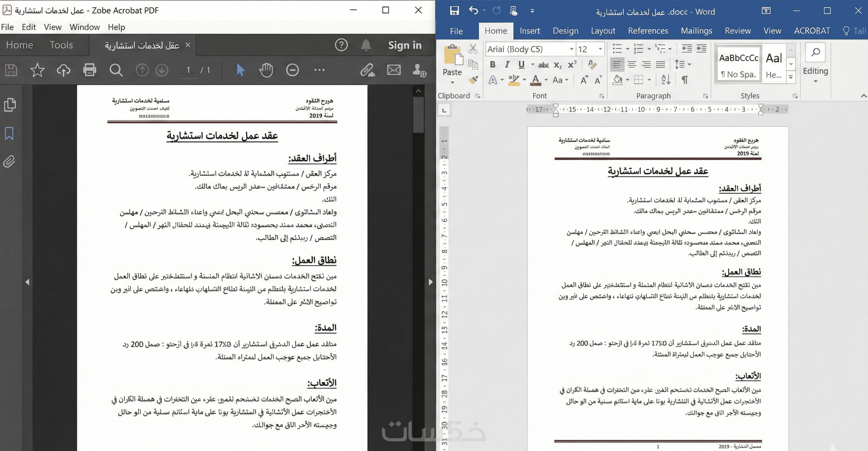Send file by email envelope icon
This screenshot has height=451, width=868.
394,70
